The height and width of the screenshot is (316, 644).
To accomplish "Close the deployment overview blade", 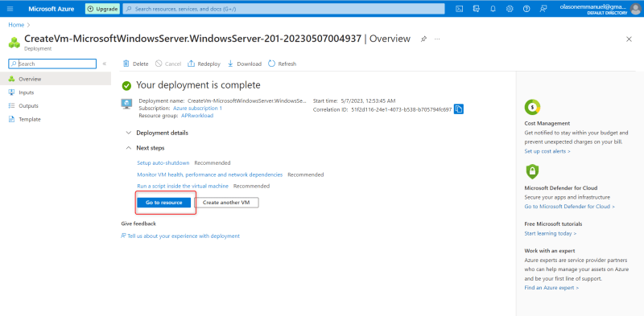I will point(629,39).
